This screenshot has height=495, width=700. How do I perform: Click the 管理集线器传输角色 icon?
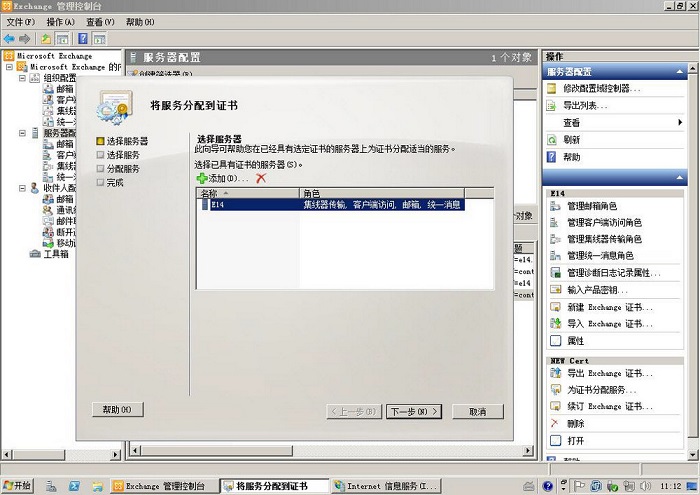pyautogui.click(x=555, y=239)
